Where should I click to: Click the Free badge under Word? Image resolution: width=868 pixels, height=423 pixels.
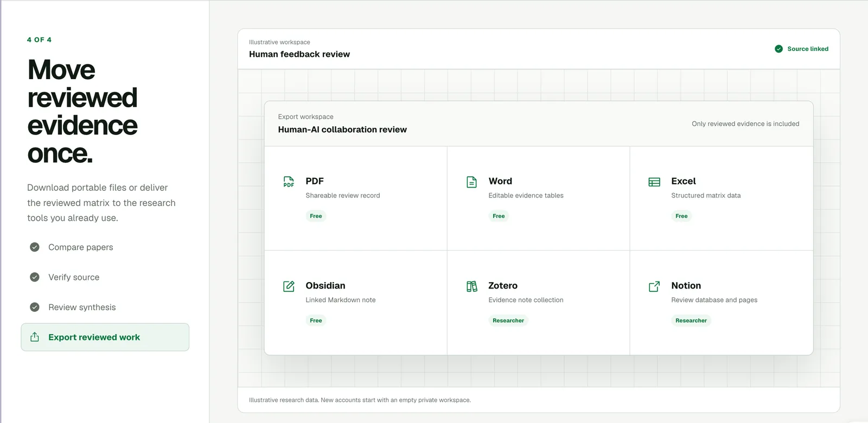(499, 216)
